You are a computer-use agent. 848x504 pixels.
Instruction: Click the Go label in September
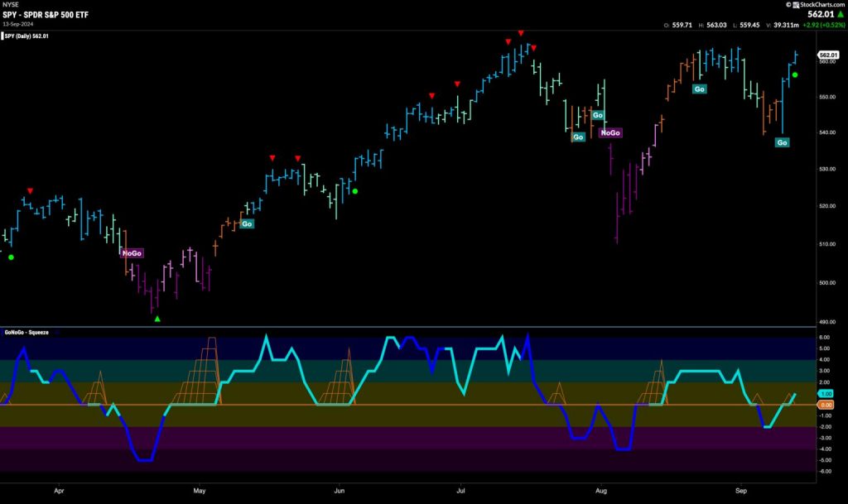tap(782, 142)
